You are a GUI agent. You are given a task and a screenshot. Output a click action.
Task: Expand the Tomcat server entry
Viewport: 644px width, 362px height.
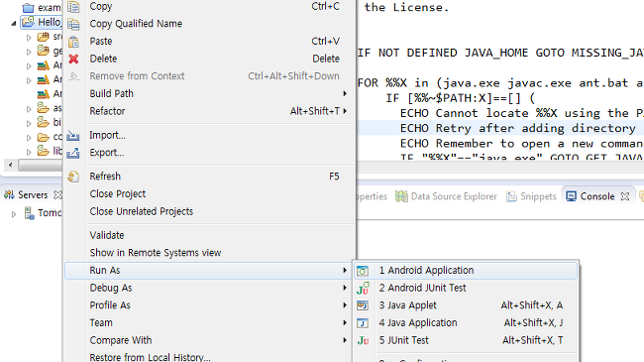(x=14, y=214)
